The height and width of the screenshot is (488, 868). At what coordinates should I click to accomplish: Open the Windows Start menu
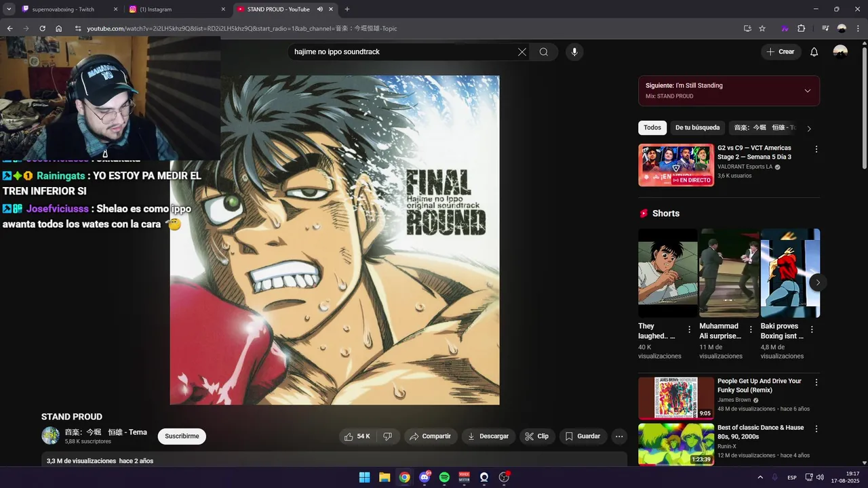click(x=365, y=477)
